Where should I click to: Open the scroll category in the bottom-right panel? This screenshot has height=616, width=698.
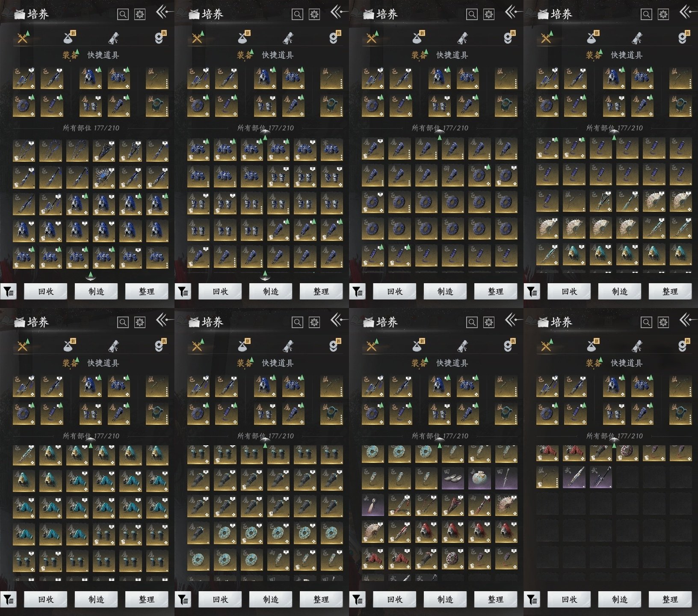tap(637, 346)
